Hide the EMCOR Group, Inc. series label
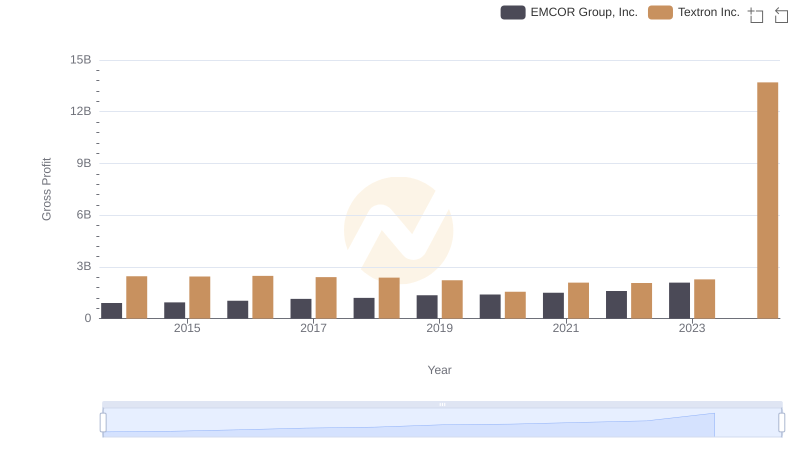The image size is (800, 461). click(584, 12)
